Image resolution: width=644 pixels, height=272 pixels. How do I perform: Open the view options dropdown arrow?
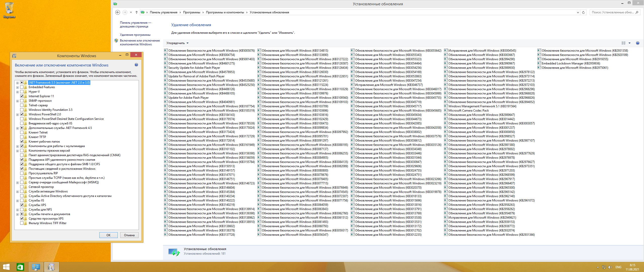click(x=629, y=43)
